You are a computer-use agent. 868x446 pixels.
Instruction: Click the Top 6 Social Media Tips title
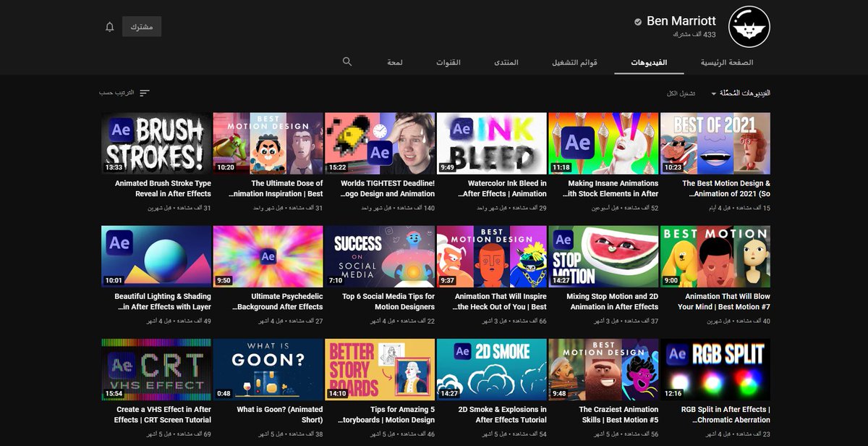388,301
